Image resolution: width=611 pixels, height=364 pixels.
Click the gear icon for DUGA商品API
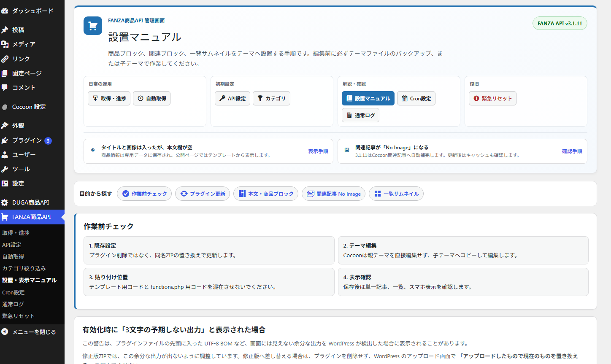coord(5,202)
